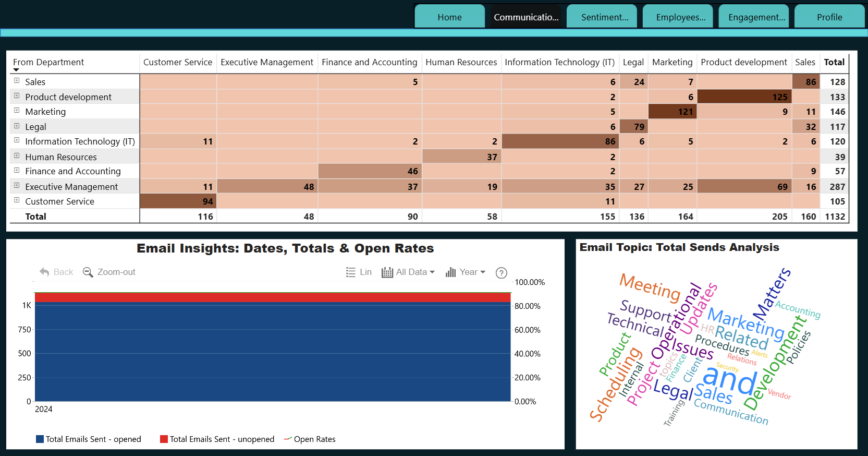Click the Year bar chart icon
Viewport: 868px width, 456px height.
coord(451,272)
